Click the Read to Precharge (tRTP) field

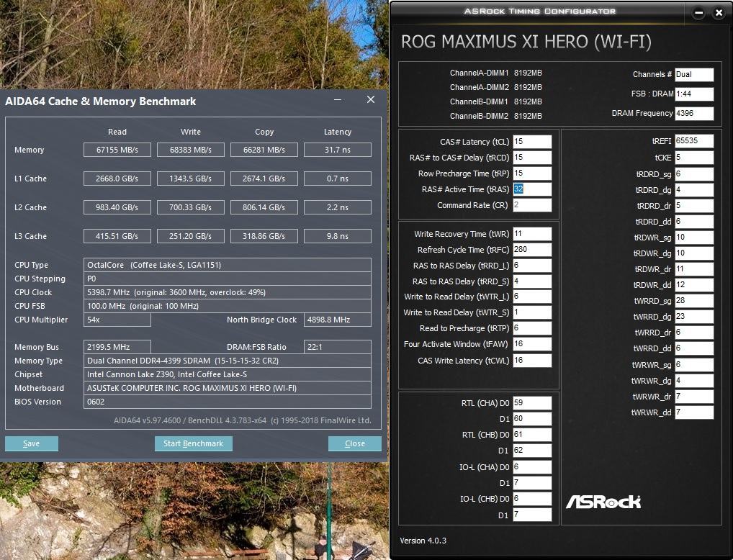pos(532,328)
